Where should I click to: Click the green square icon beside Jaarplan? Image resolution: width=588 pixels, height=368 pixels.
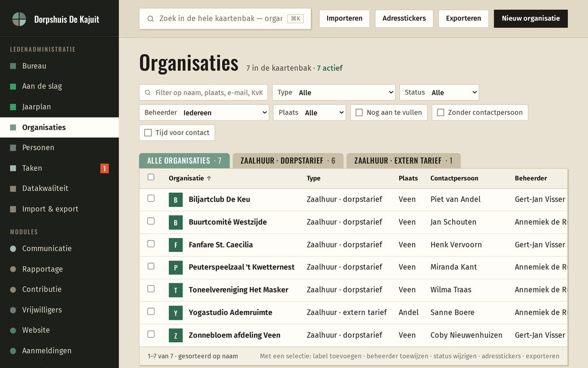point(13,107)
